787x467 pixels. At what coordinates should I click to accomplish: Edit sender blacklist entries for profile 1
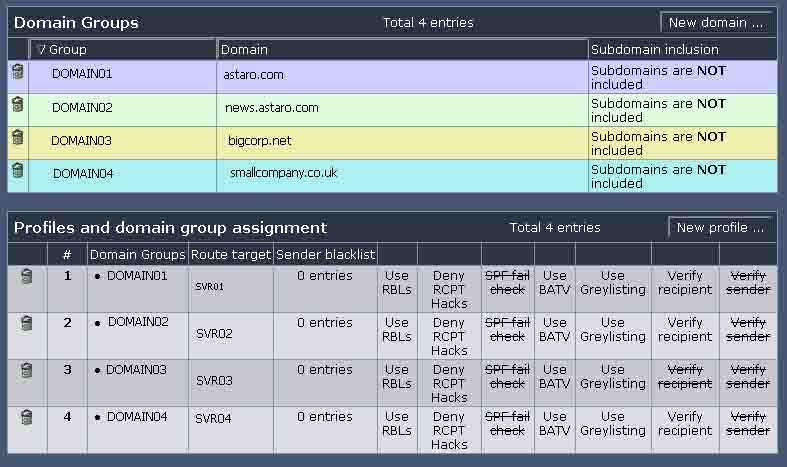325,276
